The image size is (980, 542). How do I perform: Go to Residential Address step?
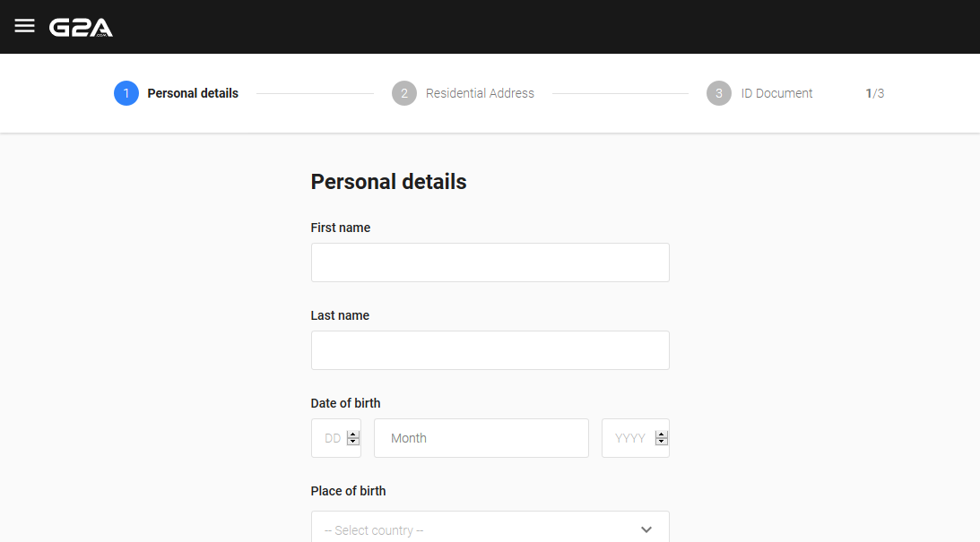pos(480,93)
